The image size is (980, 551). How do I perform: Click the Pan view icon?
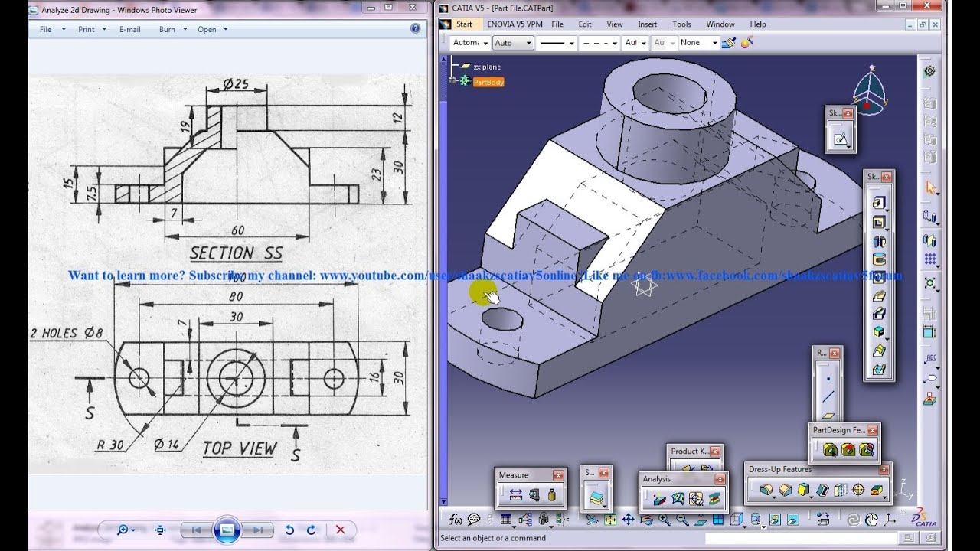pyautogui.click(x=629, y=520)
